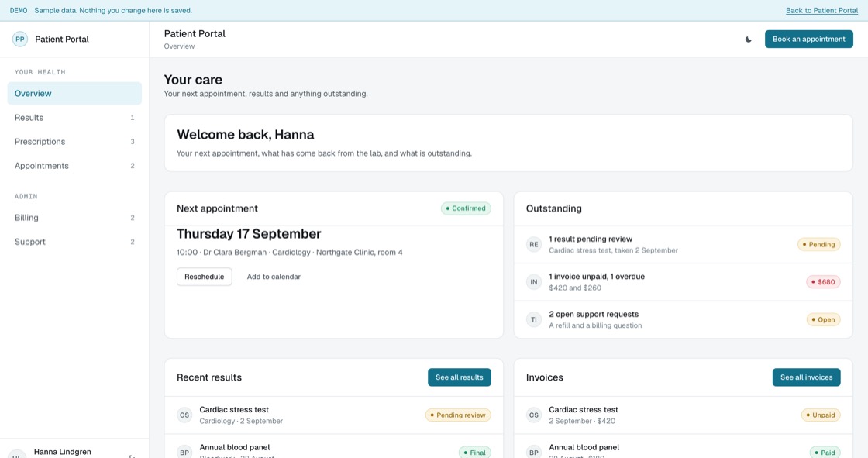Open '1 result pending review' row
This screenshot has height=458, width=868.
tap(683, 244)
